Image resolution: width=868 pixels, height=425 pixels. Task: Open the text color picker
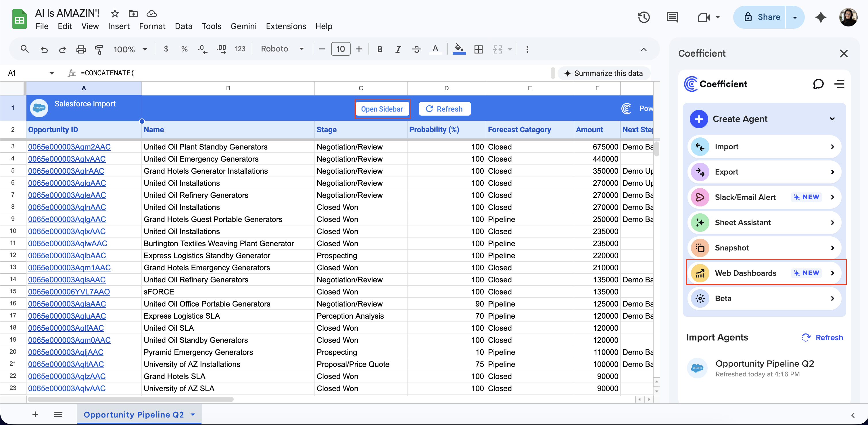[435, 49]
